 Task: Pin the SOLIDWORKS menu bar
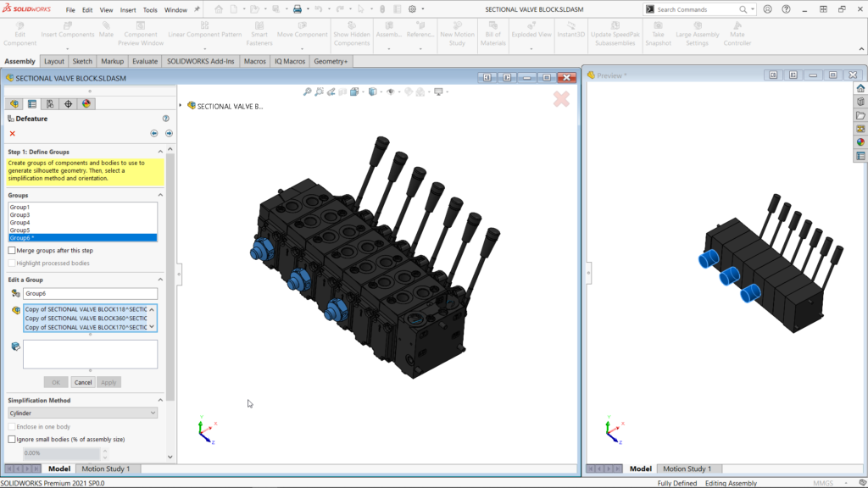click(x=197, y=9)
